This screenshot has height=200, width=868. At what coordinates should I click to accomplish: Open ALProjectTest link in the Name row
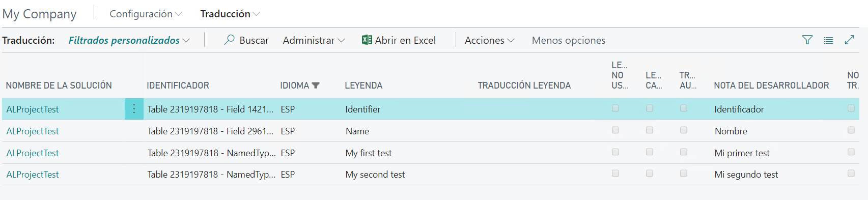[x=33, y=131]
